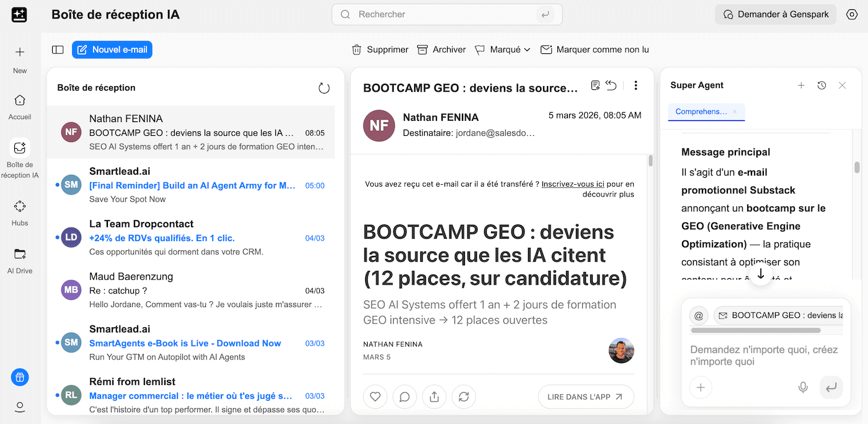Click the microphone voice input icon
Viewport: 868px width, 424px height.
pyautogui.click(x=803, y=387)
